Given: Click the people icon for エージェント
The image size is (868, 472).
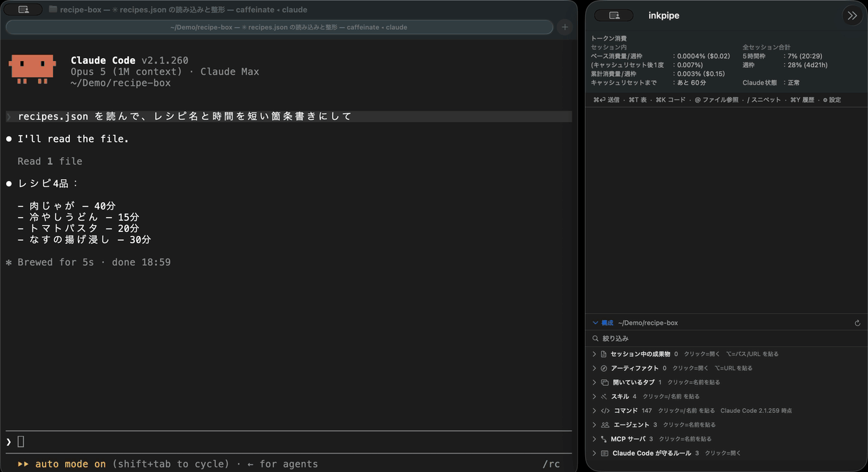Looking at the screenshot, I should click(x=605, y=425).
